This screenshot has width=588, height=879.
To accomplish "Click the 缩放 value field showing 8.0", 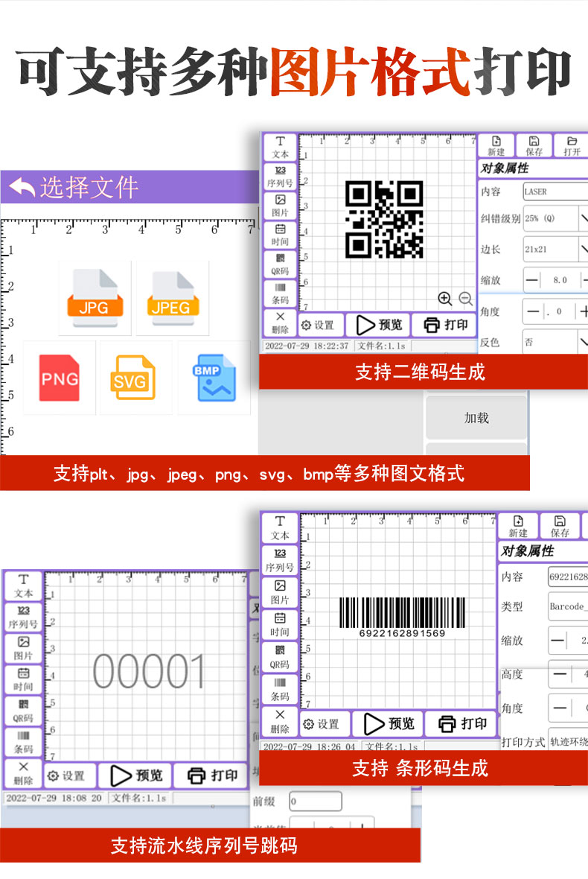I will pyautogui.click(x=560, y=280).
